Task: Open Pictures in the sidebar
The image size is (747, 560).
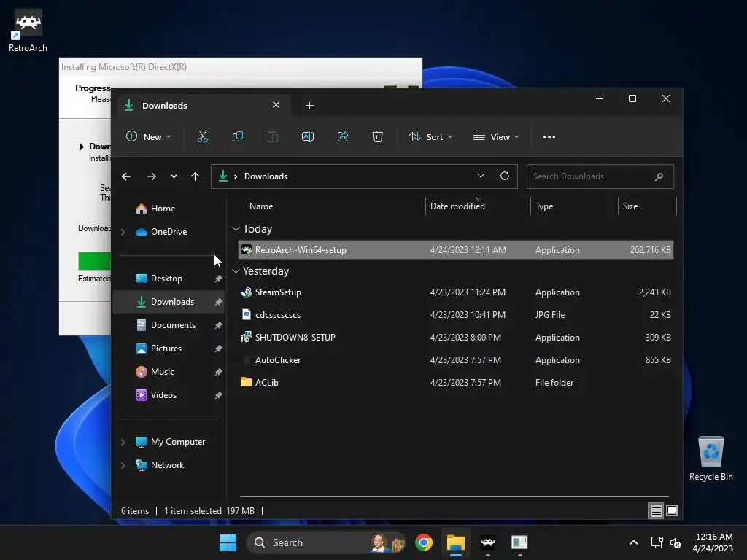Action: (x=166, y=349)
